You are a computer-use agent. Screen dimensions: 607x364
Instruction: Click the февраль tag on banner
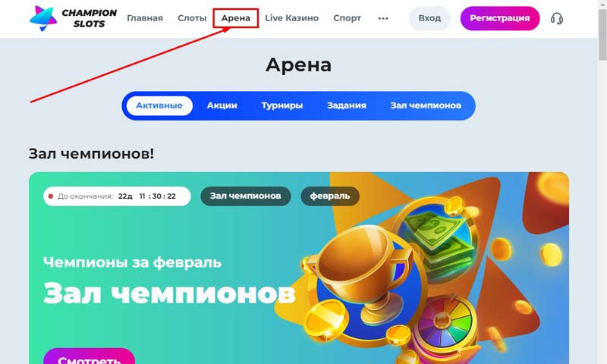pos(330,196)
